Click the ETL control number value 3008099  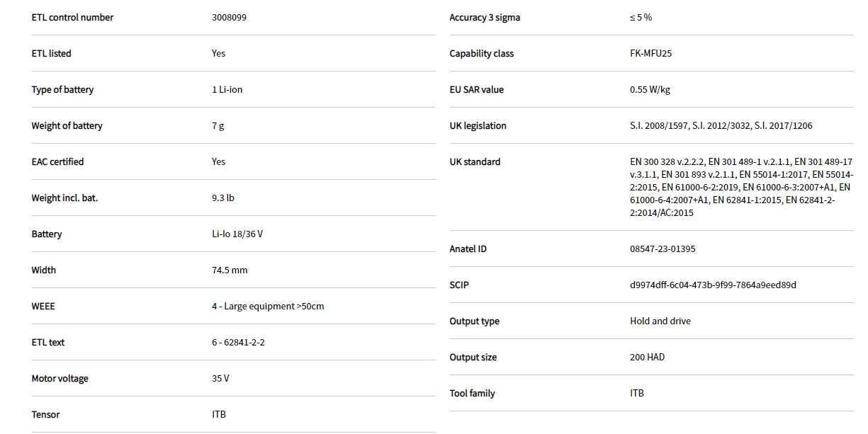point(229,18)
